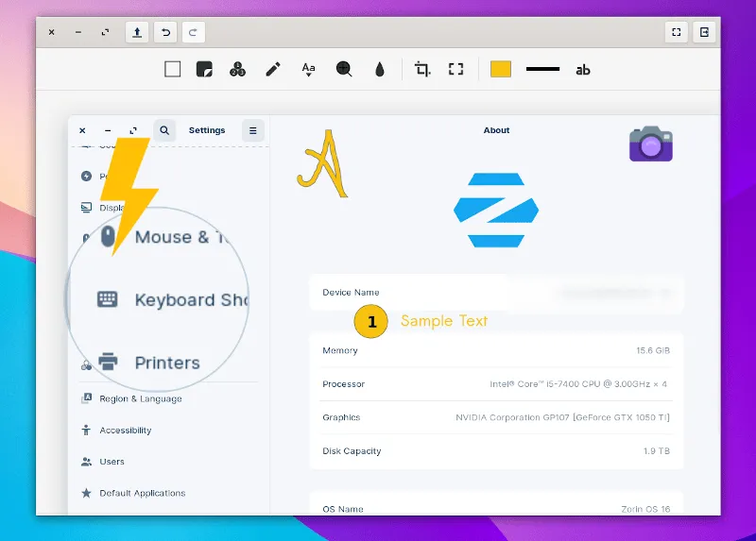
Task: Select the crop tool
Action: click(x=422, y=69)
